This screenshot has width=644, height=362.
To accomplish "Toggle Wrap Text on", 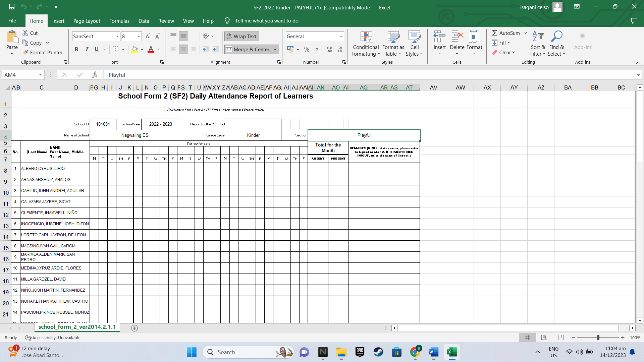I will click(241, 36).
